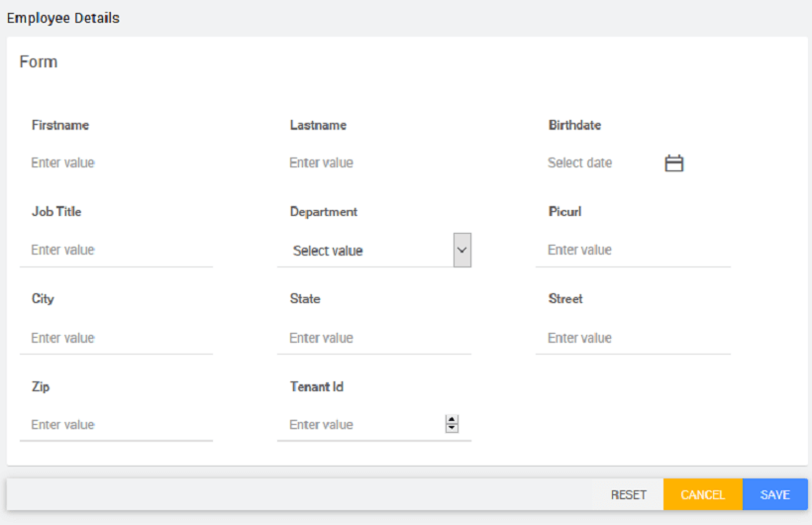Viewport: 812px width, 525px height.
Task: Click into the Picurl input field
Action: point(633,250)
